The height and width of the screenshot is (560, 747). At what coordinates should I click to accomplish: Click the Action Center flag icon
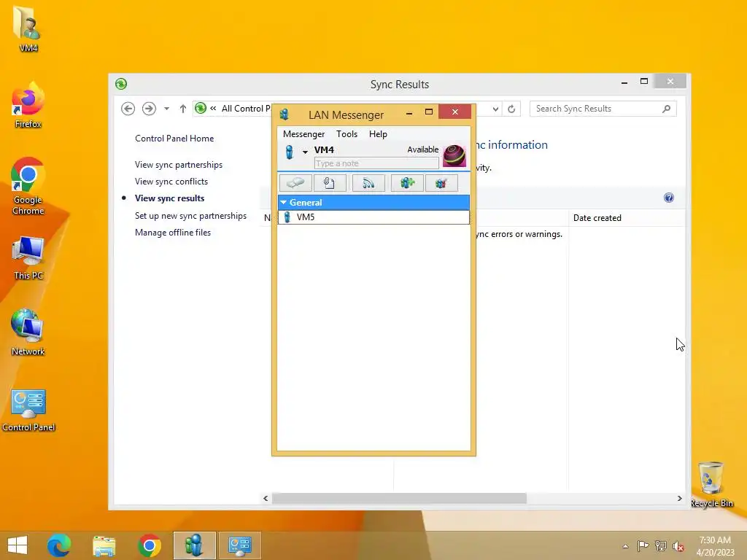coord(643,545)
